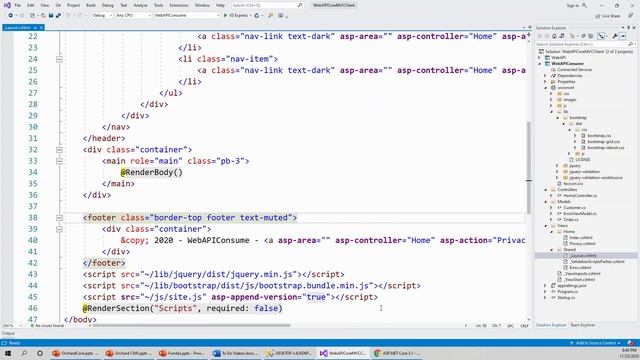Select _ValidationScriptsPartial.cshtml file
Screen dimensions: 640x360
[x=597, y=262]
